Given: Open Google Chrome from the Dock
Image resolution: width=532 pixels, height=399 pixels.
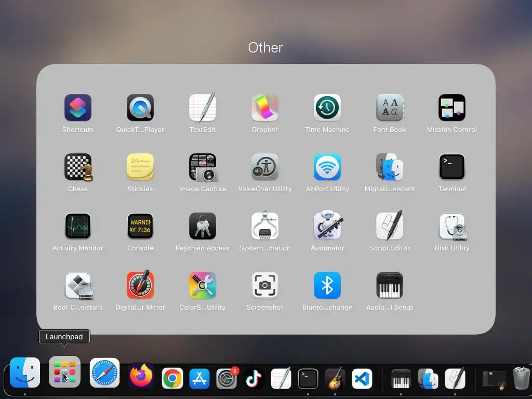Looking at the screenshot, I should point(172,378).
